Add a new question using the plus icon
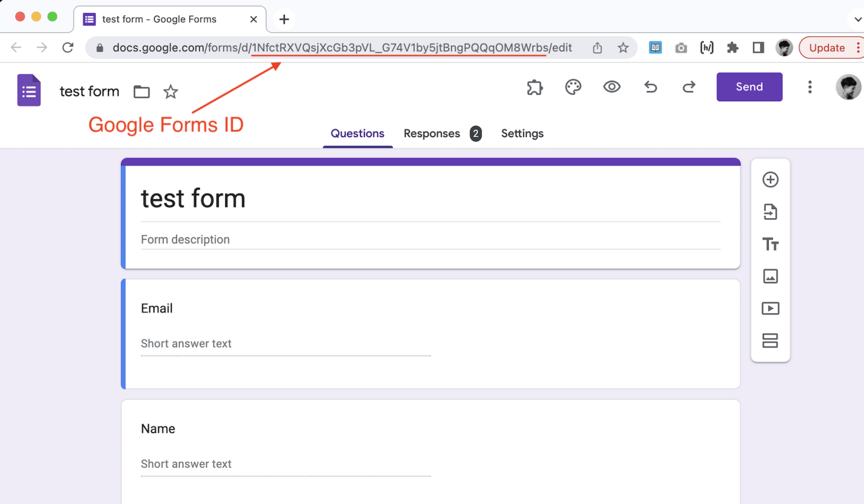The image size is (864, 504). coord(770,179)
